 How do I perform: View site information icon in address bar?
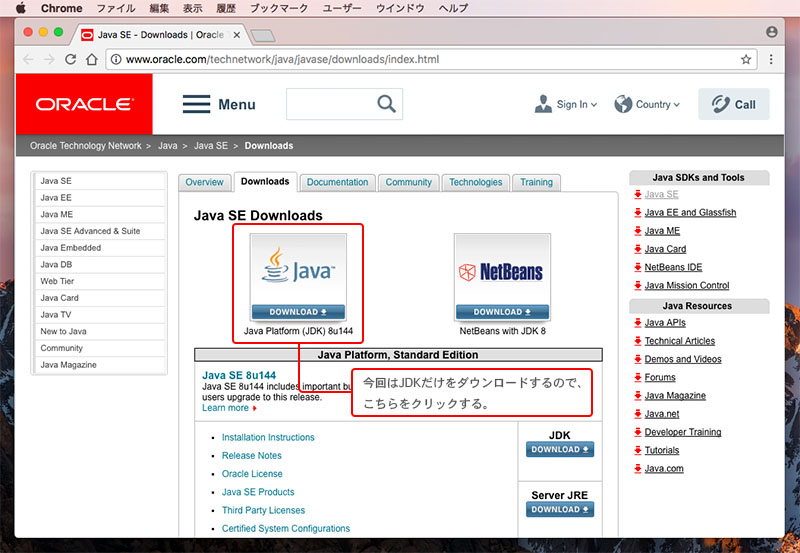[x=116, y=59]
